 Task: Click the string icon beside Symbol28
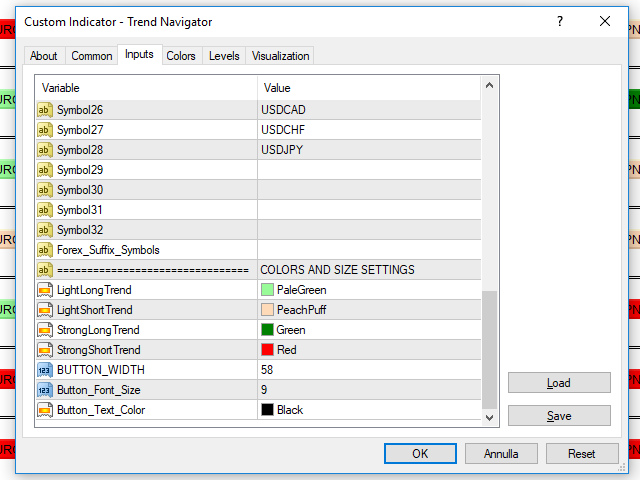click(45, 150)
